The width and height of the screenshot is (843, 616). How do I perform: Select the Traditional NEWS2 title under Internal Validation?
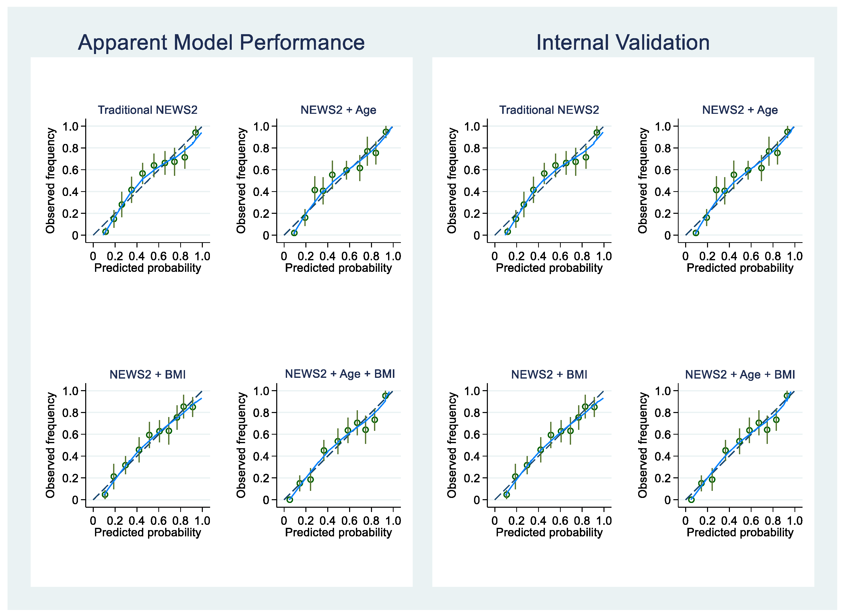[549, 110]
